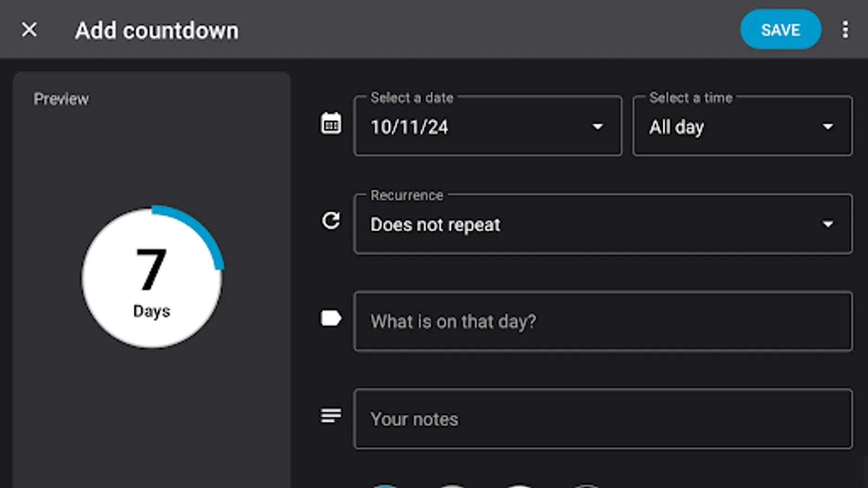The image size is (868, 488).
Task: Click the recurrence refresh icon
Action: (330, 221)
